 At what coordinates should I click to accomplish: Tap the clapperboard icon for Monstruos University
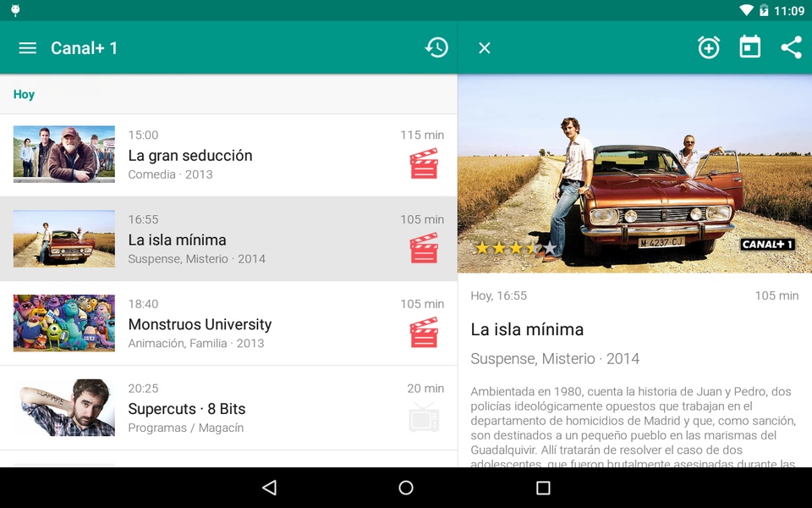point(424,332)
